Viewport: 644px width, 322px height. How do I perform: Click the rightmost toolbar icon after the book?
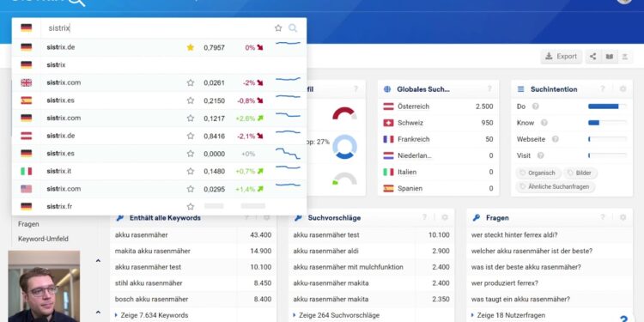pyautogui.click(x=625, y=57)
